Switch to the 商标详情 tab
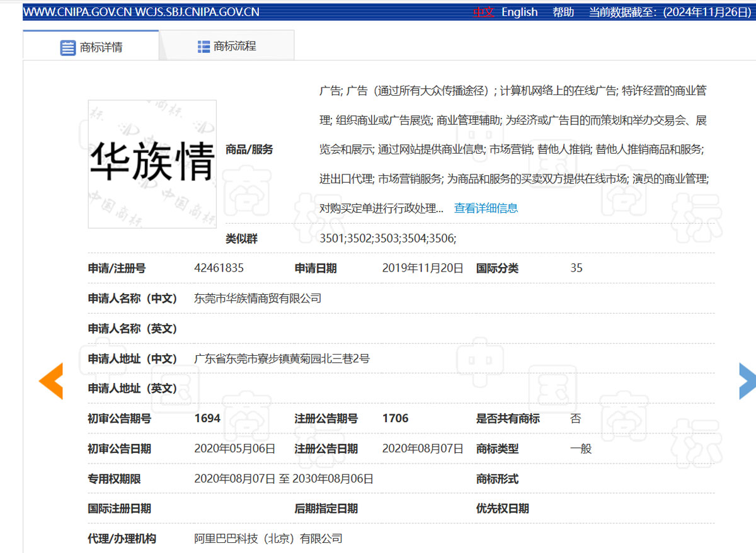 [x=91, y=45]
